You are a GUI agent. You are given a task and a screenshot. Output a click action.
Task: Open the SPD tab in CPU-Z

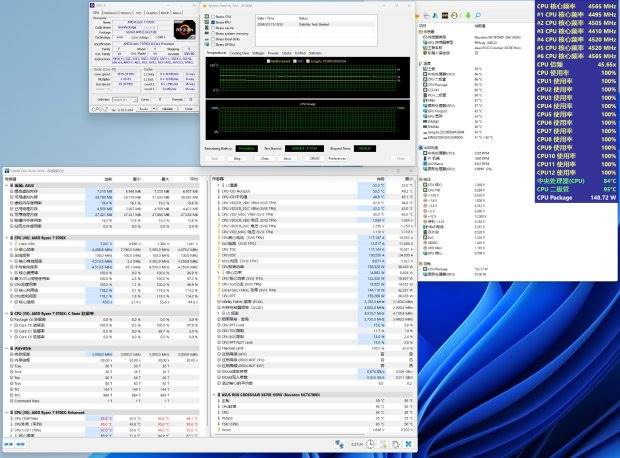pyautogui.click(x=139, y=13)
